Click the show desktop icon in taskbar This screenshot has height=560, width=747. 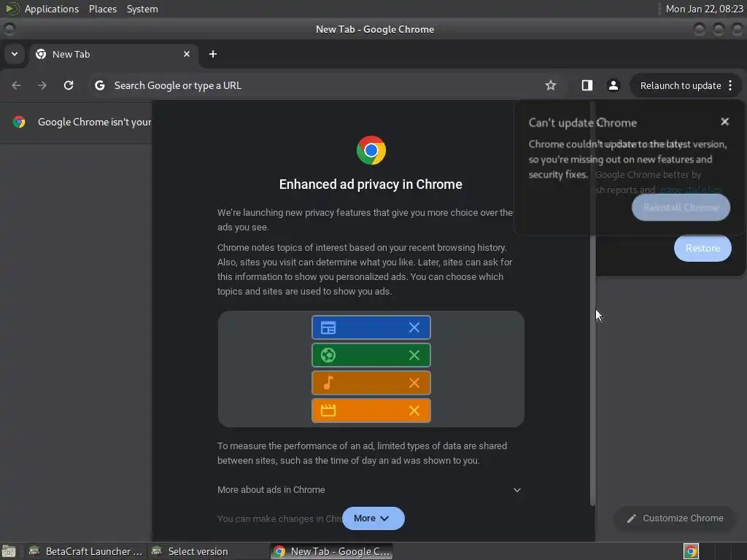point(9,551)
